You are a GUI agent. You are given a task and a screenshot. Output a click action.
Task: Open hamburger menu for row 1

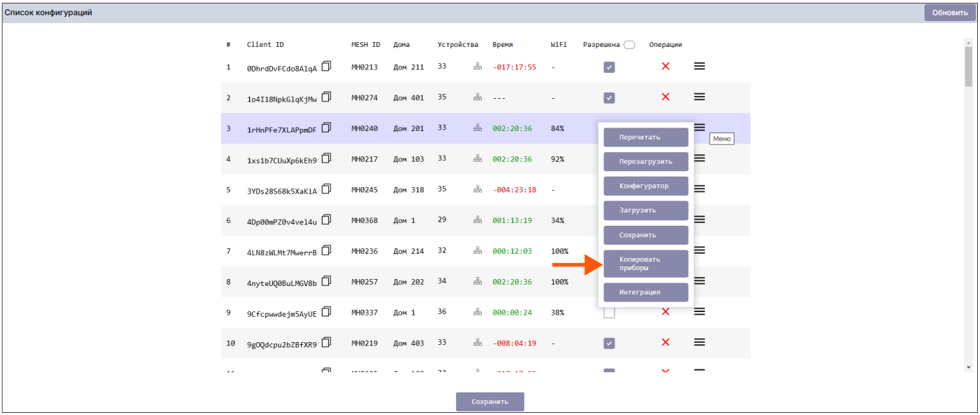[699, 66]
